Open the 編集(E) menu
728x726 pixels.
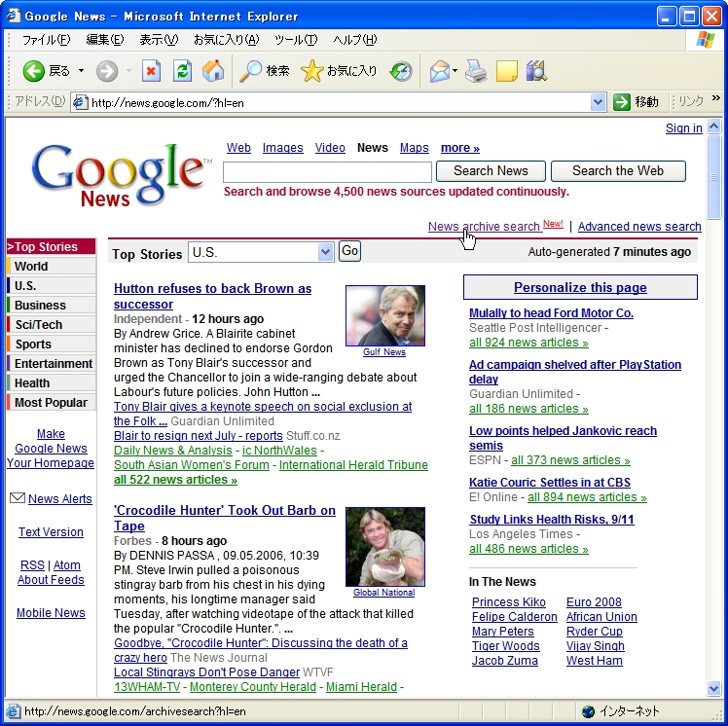click(x=104, y=40)
